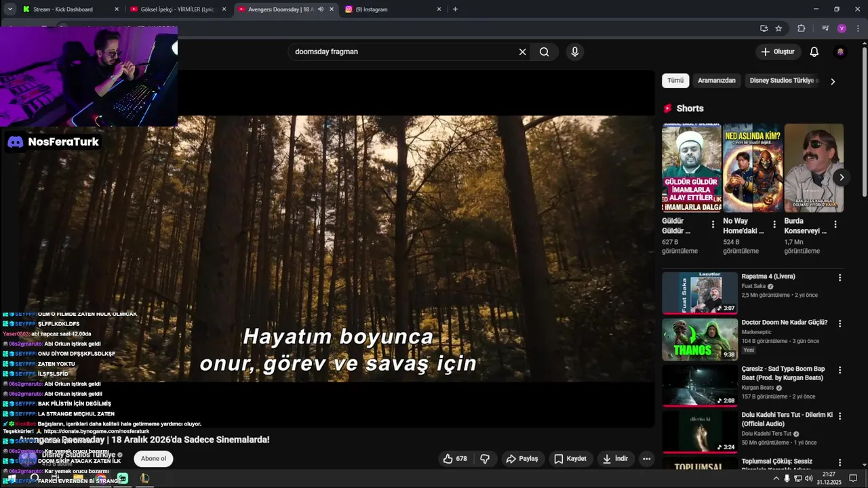
Task: Play the Thanos Doctor Doom thumbnail
Action: click(700, 340)
